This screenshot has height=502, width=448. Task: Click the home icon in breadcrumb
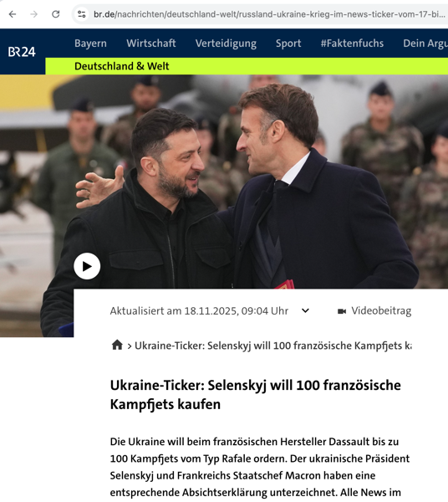(117, 345)
